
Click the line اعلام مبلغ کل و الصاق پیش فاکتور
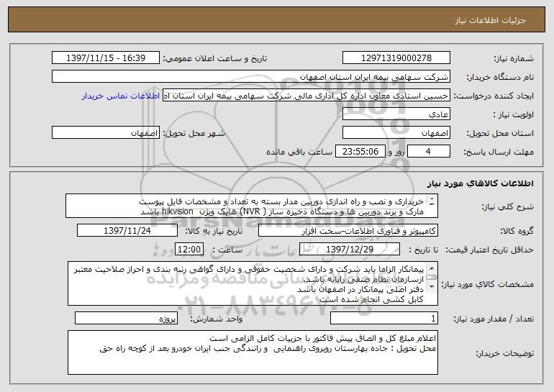coord(323,338)
